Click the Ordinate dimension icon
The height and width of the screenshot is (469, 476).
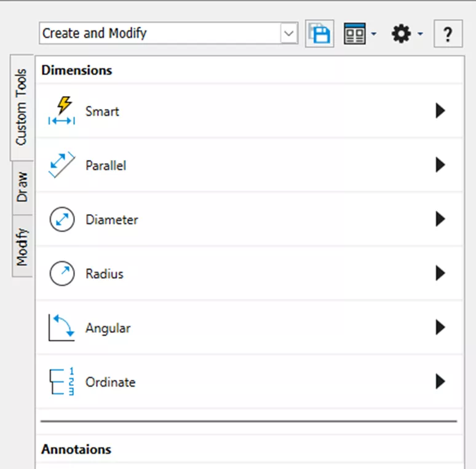61,382
